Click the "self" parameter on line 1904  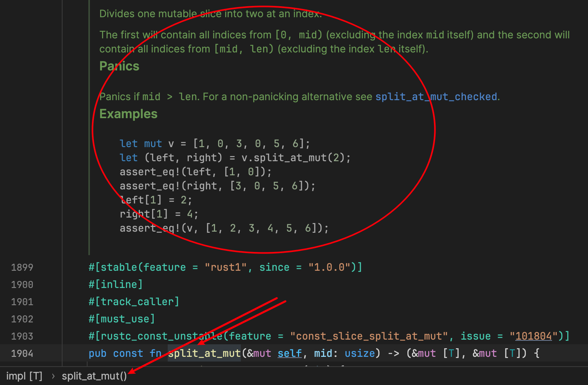290,353
